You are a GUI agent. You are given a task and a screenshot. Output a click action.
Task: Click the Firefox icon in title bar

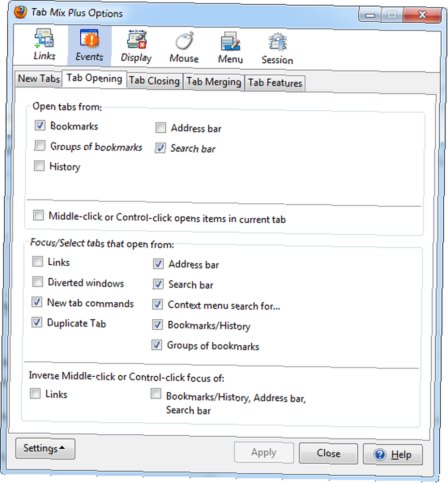tap(20, 12)
